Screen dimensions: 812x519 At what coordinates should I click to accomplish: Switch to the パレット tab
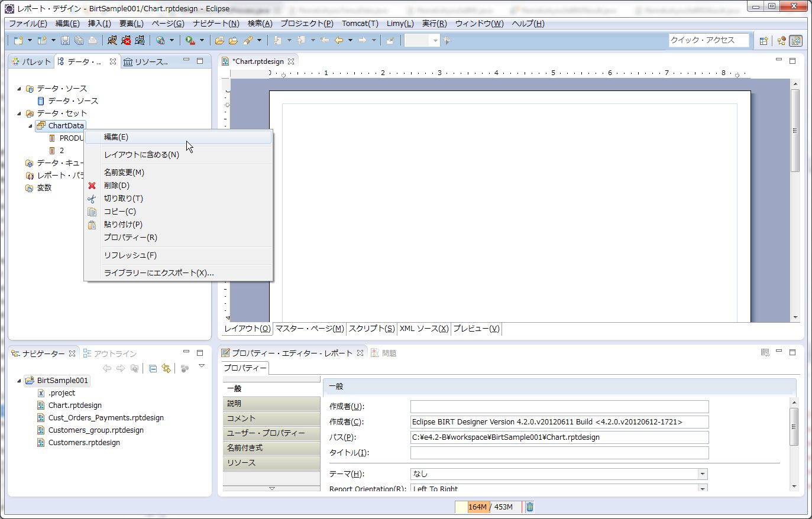click(31, 61)
